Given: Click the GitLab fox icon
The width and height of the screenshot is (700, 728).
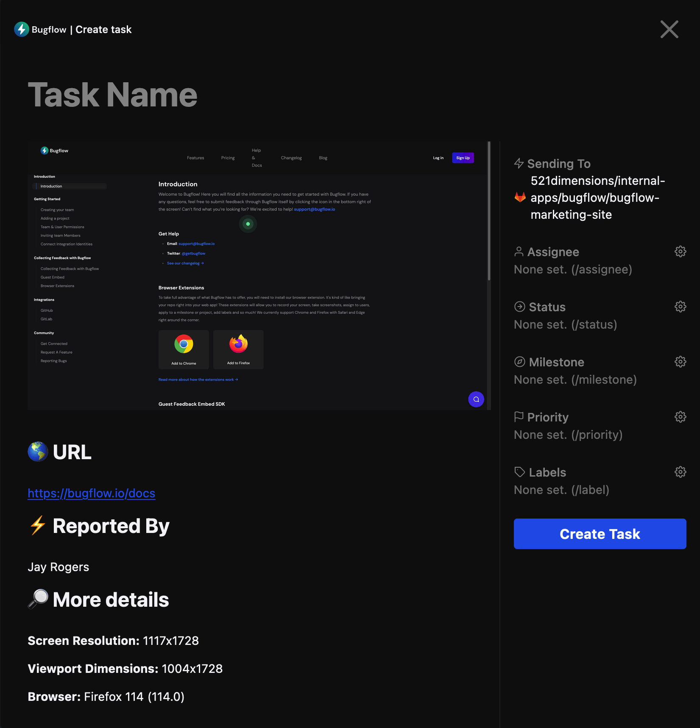Looking at the screenshot, I should [520, 197].
